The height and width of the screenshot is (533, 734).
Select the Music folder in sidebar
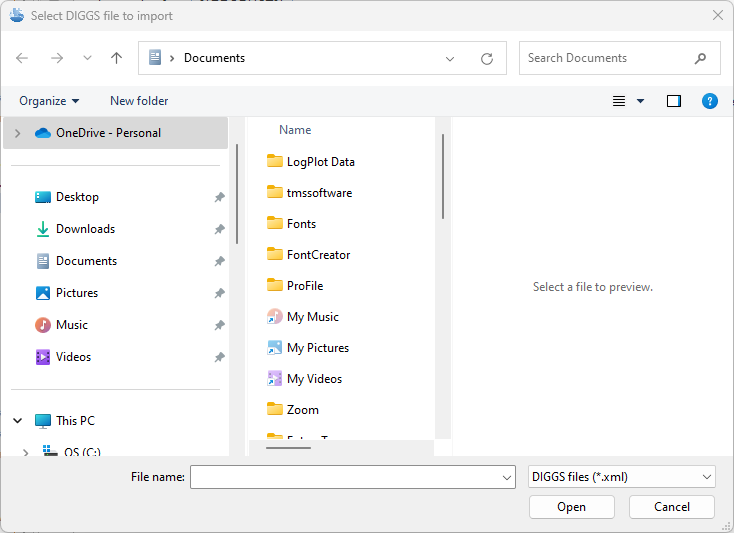[x=71, y=325]
